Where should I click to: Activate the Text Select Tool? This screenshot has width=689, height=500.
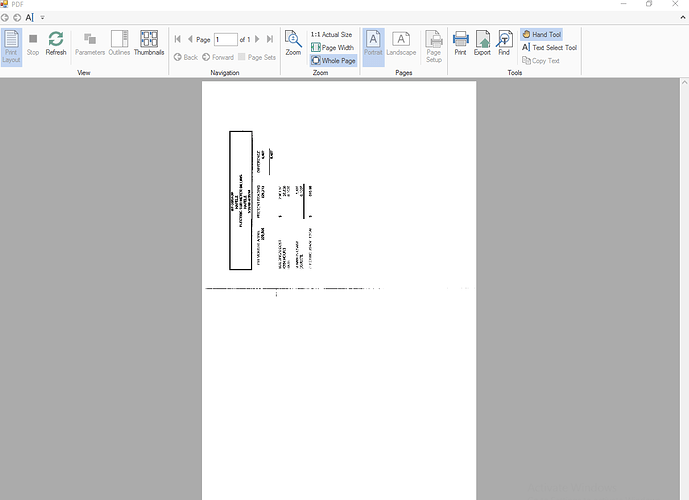coord(549,47)
